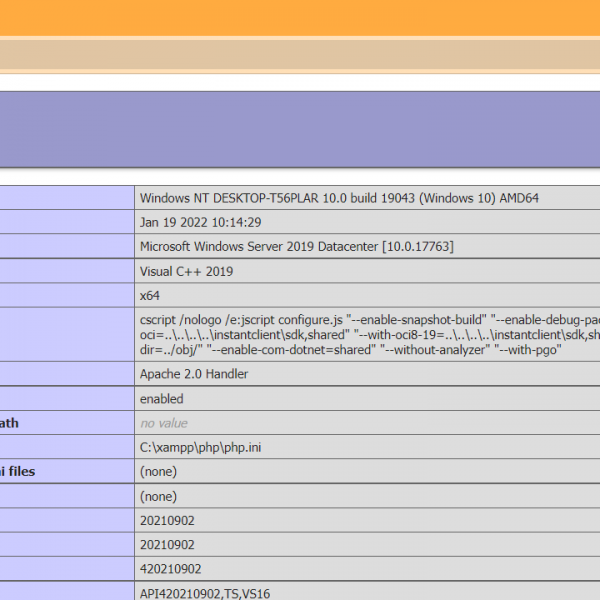Click the "enabled" value cell
600x600 pixels.
[x=161, y=399]
